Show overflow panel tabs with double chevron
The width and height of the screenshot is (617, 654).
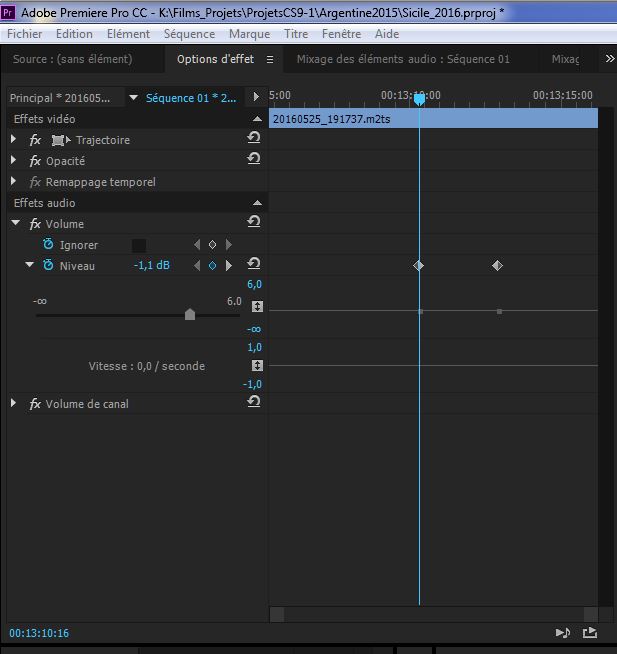609,59
